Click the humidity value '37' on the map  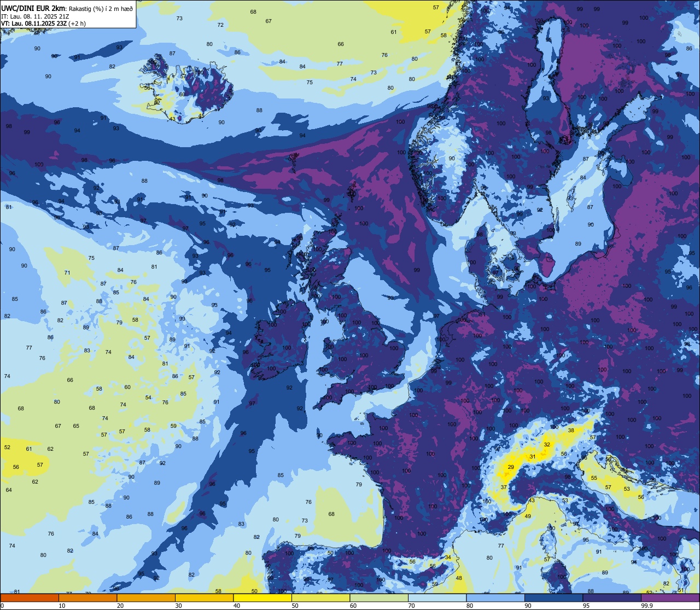(504, 487)
